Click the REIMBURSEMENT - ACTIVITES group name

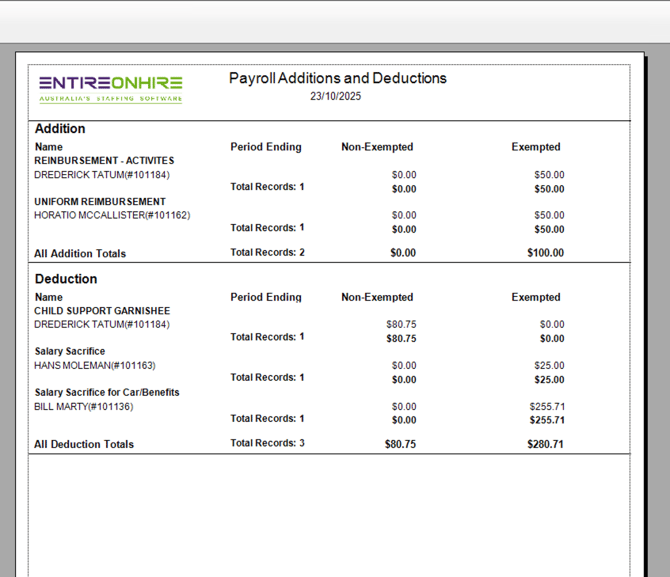click(104, 160)
